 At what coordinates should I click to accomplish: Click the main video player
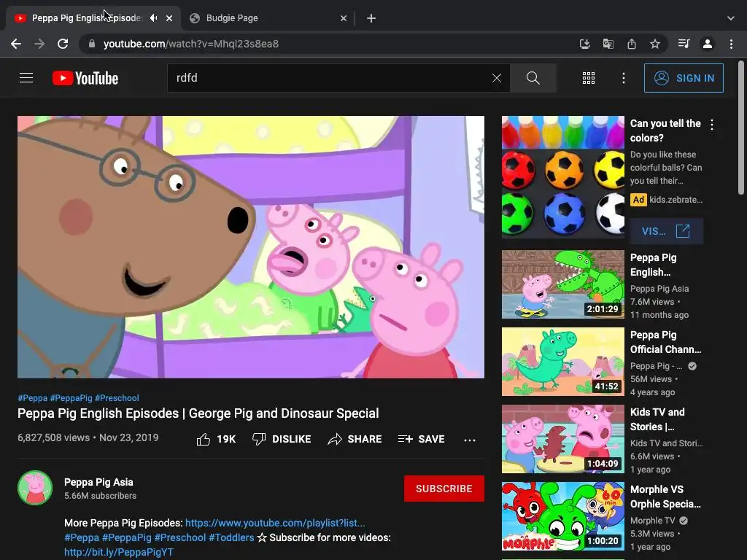251,247
